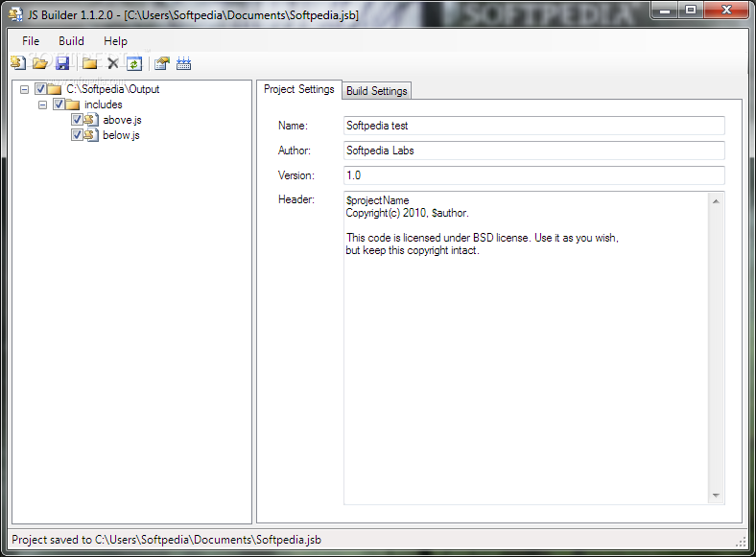This screenshot has height=557, width=756.
Task: Select the Project Settings tab
Action: [299, 89]
